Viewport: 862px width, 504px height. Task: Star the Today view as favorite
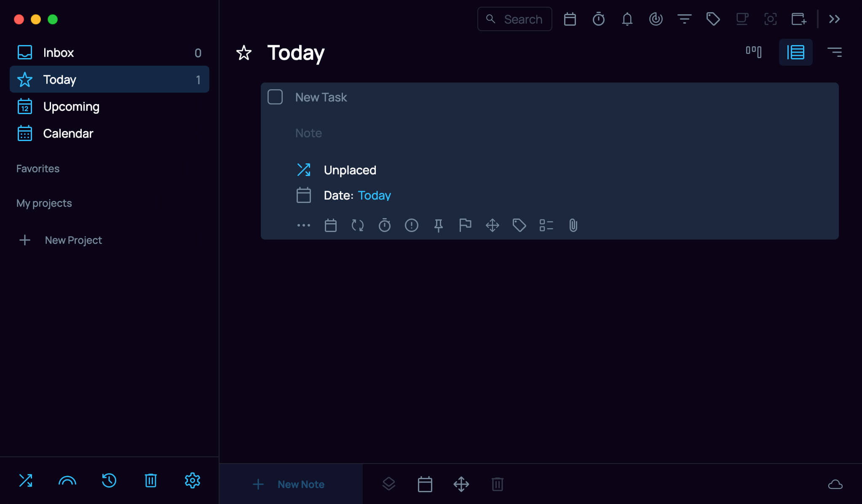[x=244, y=53]
